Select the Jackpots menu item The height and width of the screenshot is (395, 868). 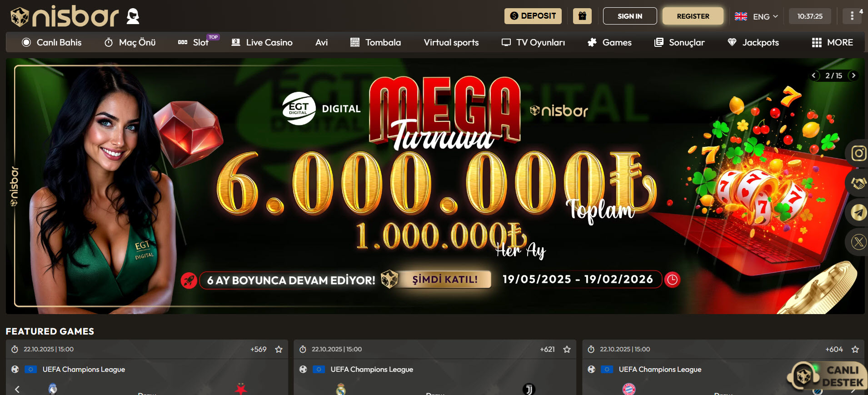753,42
